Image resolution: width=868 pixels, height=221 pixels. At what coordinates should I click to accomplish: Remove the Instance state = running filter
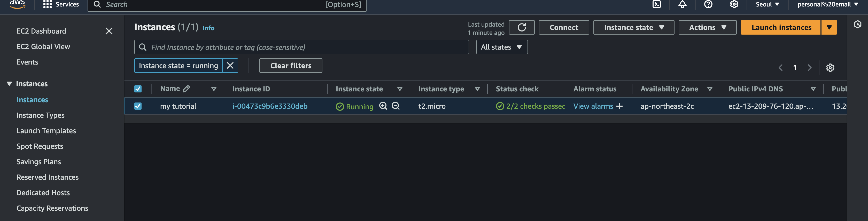coord(230,65)
